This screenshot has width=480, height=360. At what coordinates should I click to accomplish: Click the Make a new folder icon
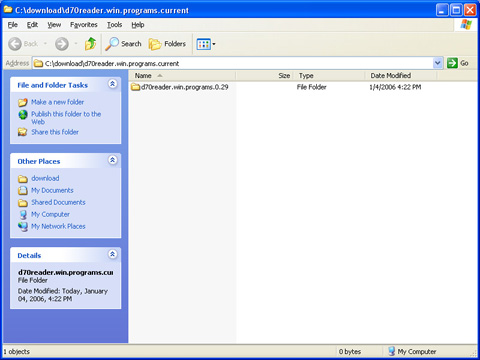[x=23, y=102]
